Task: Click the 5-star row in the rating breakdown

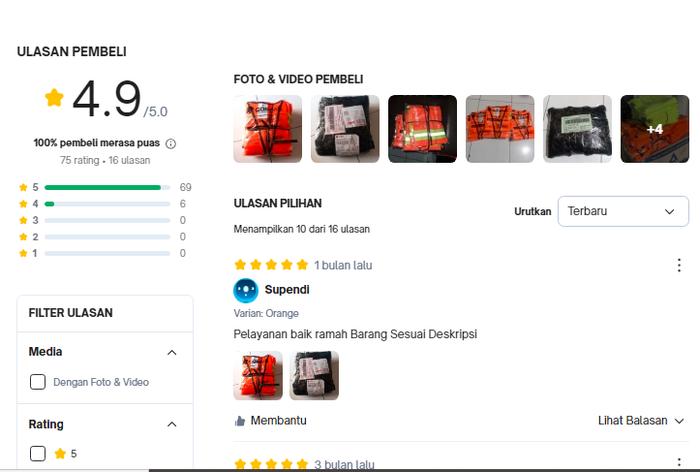Action: tap(105, 187)
